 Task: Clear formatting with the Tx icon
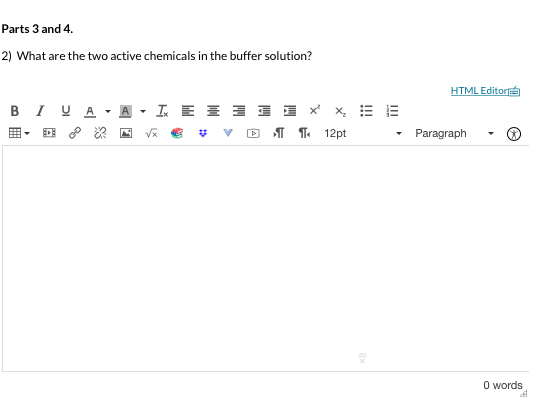click(162, 111)
